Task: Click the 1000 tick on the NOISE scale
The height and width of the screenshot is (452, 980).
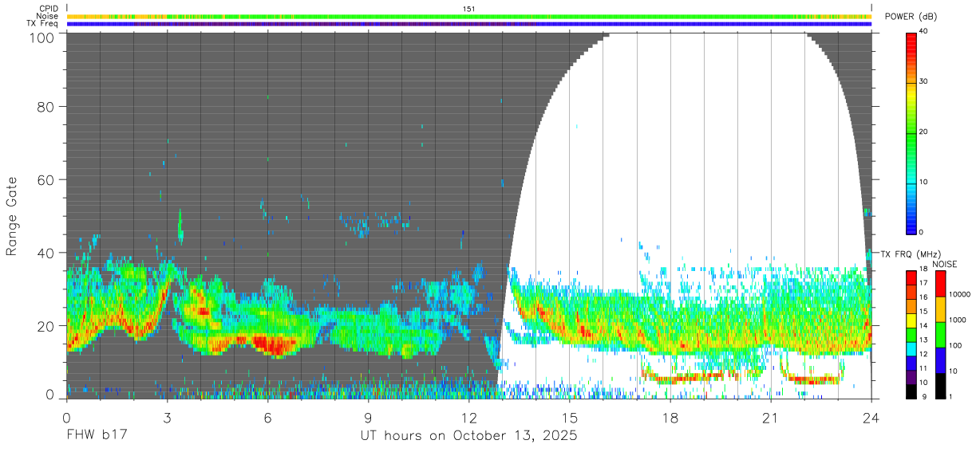Action: (x=958, y=320)
